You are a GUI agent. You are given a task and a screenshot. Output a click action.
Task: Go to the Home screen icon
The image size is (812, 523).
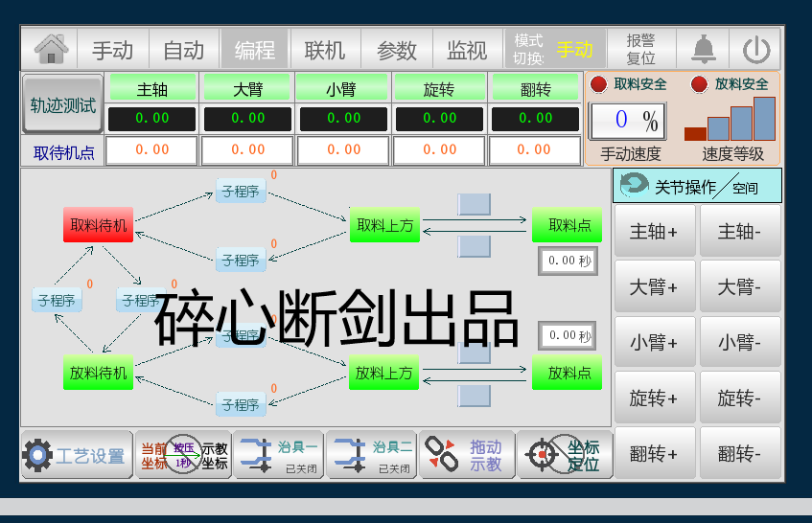[x=52, y=49]
